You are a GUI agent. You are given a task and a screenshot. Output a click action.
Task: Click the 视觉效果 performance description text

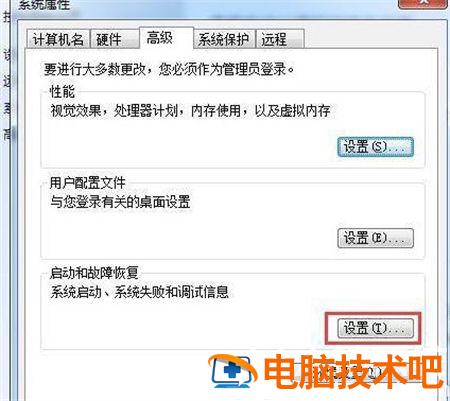pos(190,111)
